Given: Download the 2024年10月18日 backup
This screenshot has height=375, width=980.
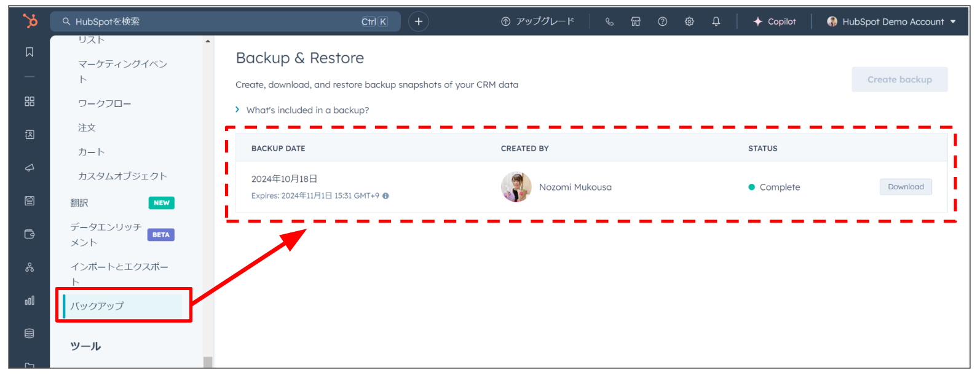Looking at the screenshot, I should [906, 187].
